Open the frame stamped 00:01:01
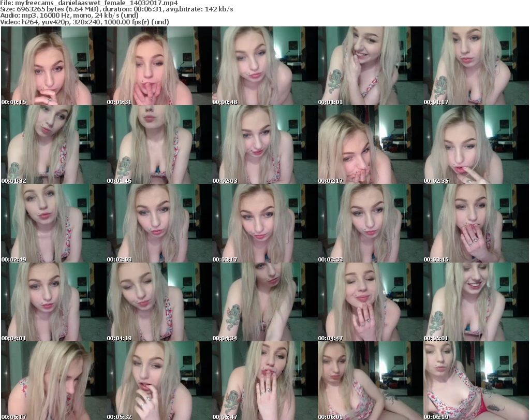The image size is (530, 420). [371, 66]
